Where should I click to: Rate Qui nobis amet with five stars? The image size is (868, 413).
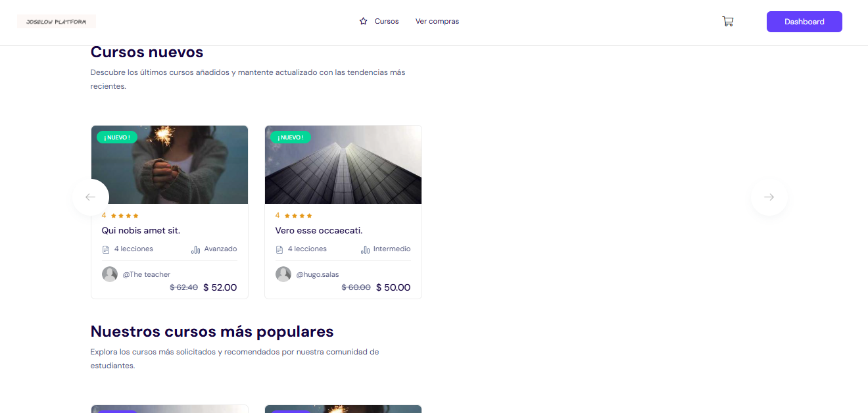[137, 215]
